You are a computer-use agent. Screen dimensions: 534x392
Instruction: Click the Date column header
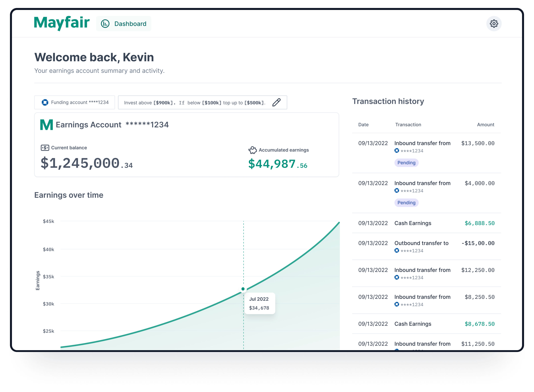363,125
